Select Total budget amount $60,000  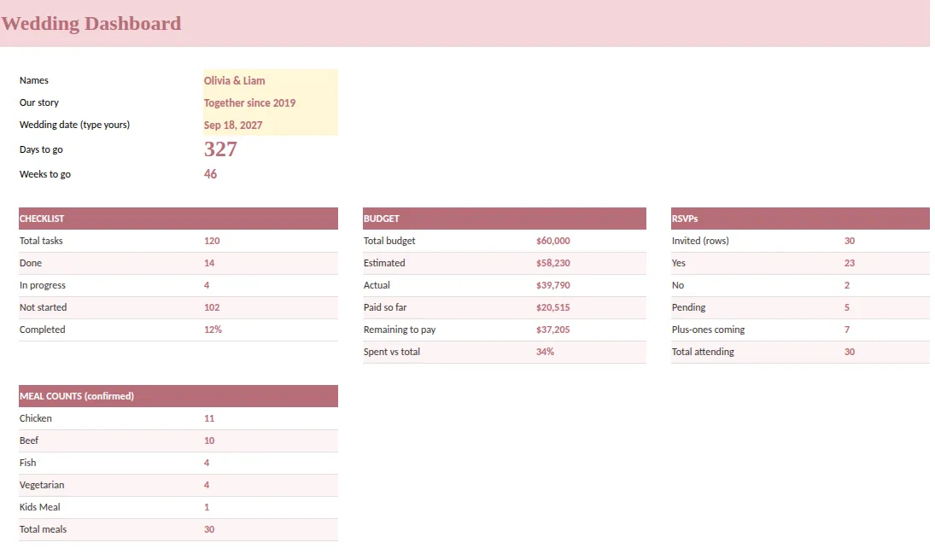[x=552, y=241]
